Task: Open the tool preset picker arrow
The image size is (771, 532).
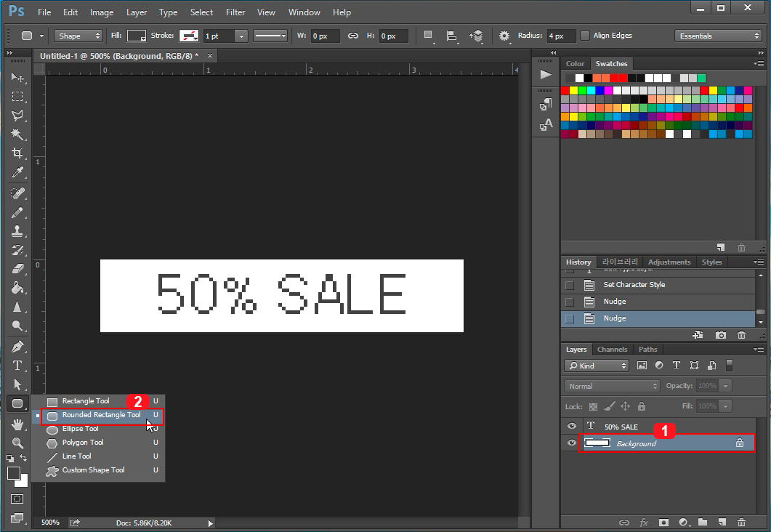Action: pos(42,36)
